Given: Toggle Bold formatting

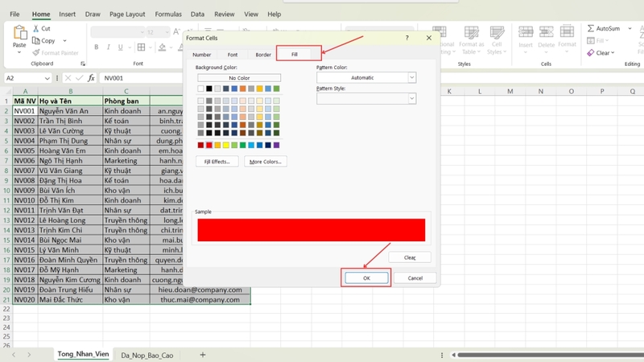Looking at the screenshot, I should (x=96, y=47).
